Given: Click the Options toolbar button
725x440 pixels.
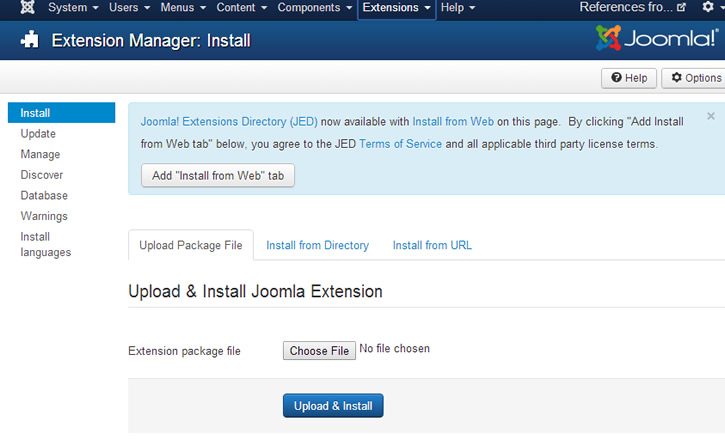Looking at the screenshot, I should pos(694,78).
